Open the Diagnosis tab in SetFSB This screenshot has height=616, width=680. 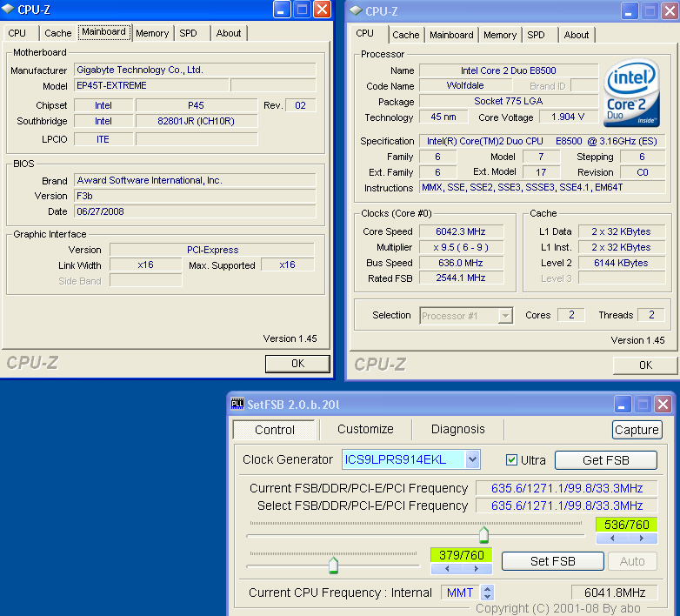pos(458,429)
